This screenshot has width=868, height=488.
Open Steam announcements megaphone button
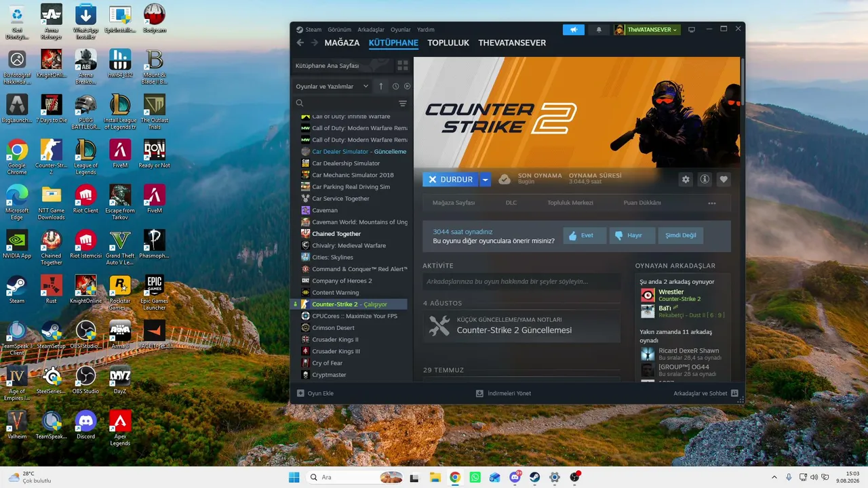point(574,30)
